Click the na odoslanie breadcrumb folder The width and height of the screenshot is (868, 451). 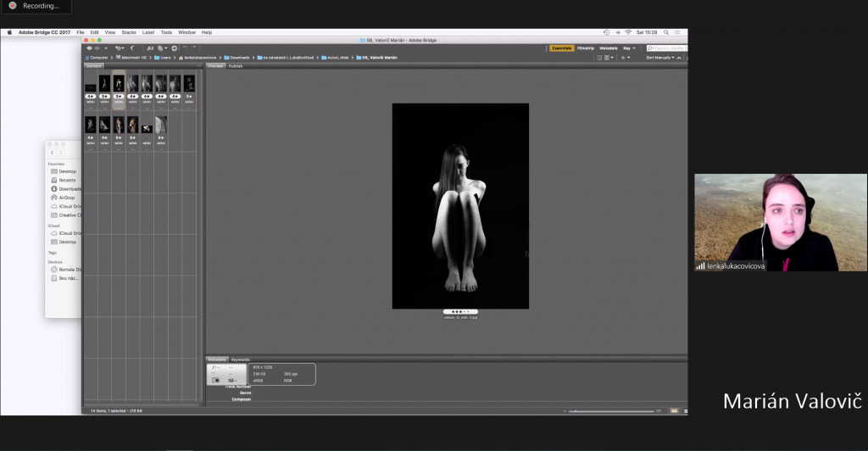[x=285, y=58]
